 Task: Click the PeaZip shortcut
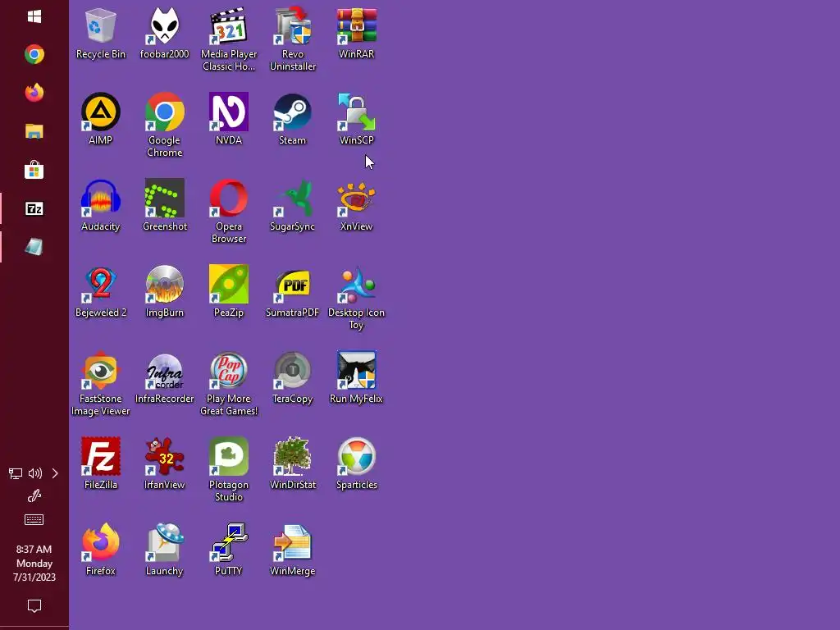click(229, 291)
